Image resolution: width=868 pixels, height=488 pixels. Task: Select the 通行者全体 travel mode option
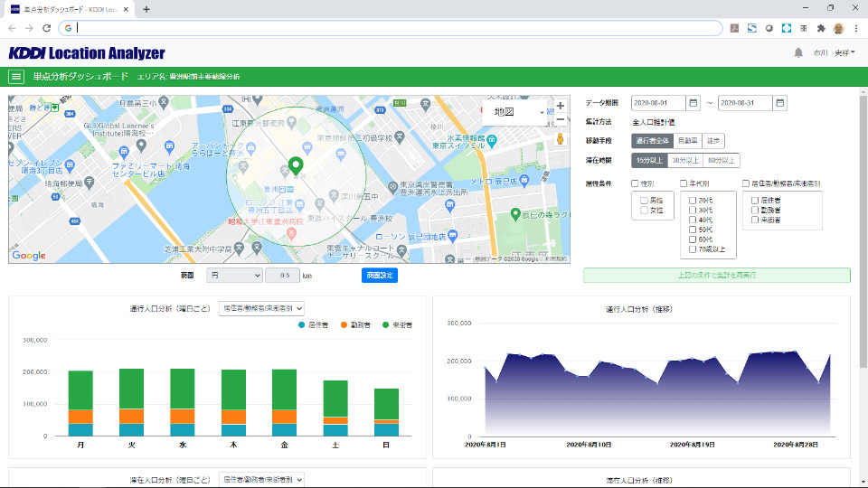click(x=652, y=141)
